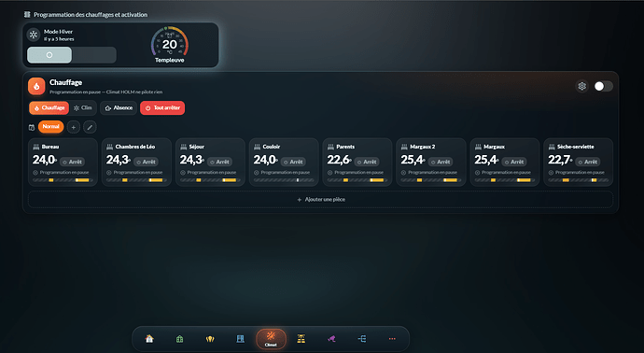Click Séjour schedule timeline bar
644x353 pixels.
click(210, 180)
